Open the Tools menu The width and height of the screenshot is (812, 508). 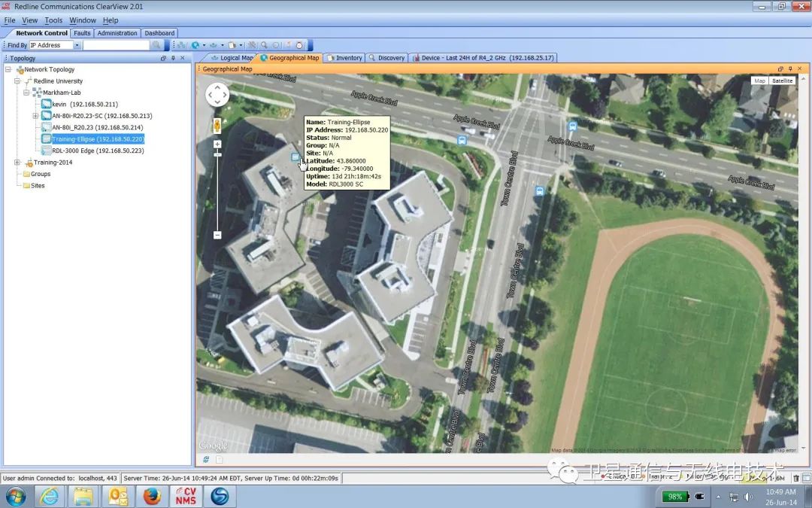point(53,20)
